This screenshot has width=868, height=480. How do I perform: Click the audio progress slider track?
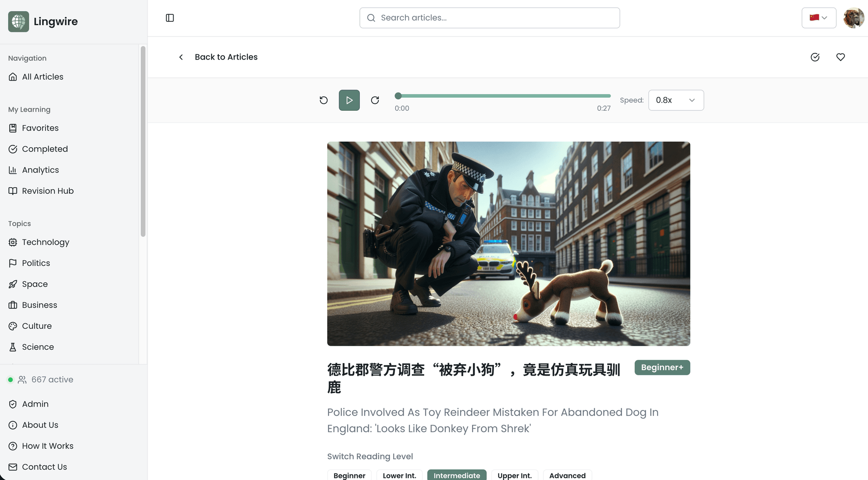503,96
